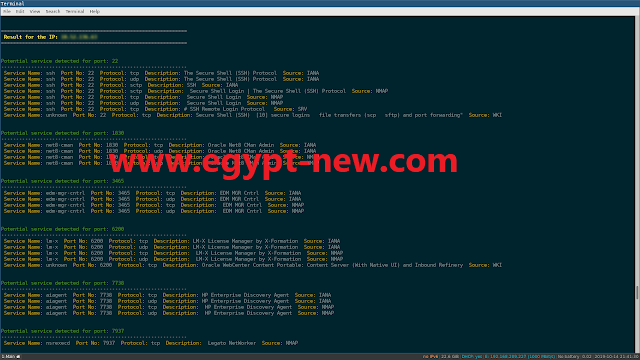Click the 'Oracle WebCenter Content Portable' WKI row
Viewport: 640px width, 360px height.
(x=253, y=265)
